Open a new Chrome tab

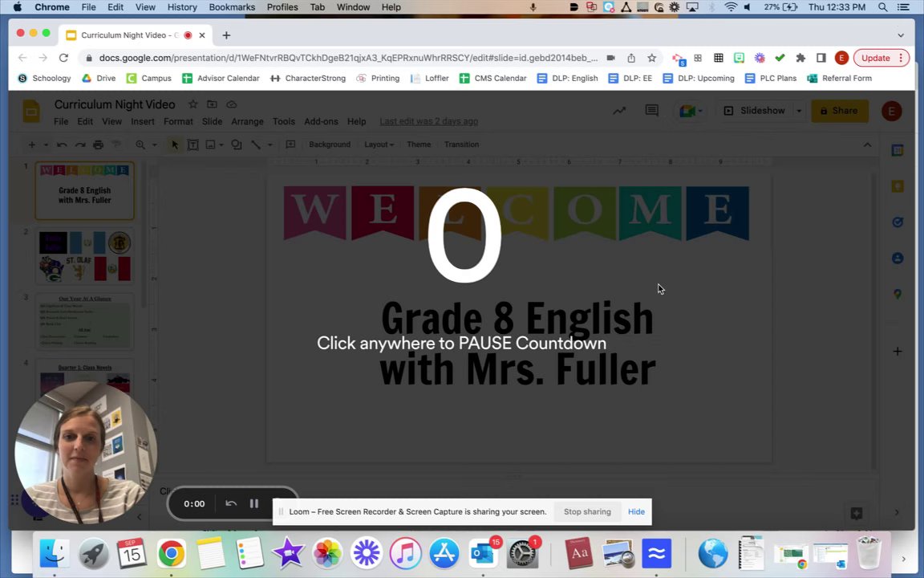pos(226,35)
